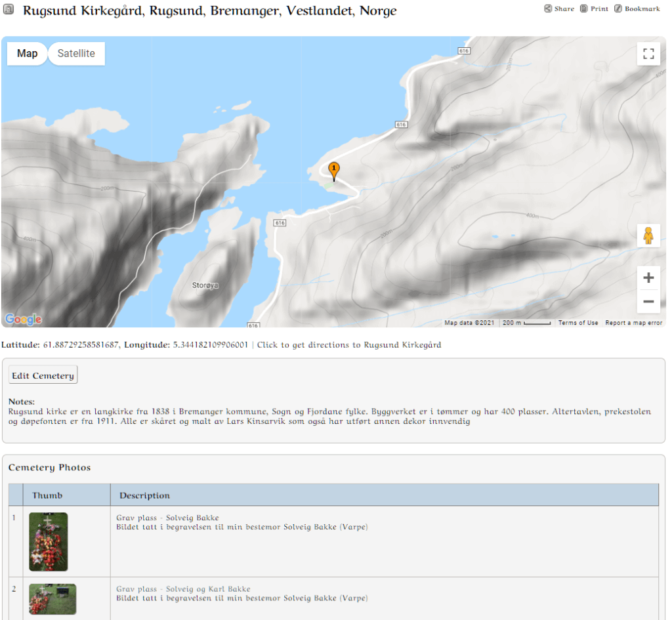Switch to Map view
Screen dimensions: 672x620
(27, 54)
